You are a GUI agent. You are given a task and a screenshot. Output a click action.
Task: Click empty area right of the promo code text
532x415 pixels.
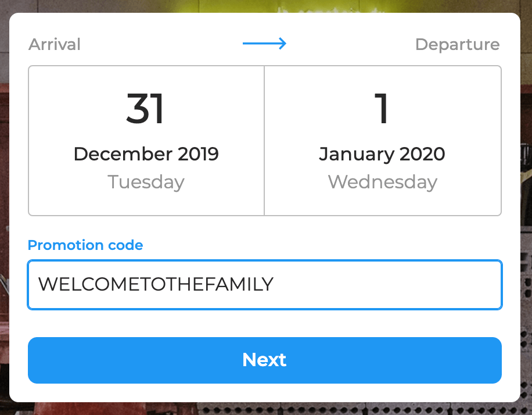387,285
